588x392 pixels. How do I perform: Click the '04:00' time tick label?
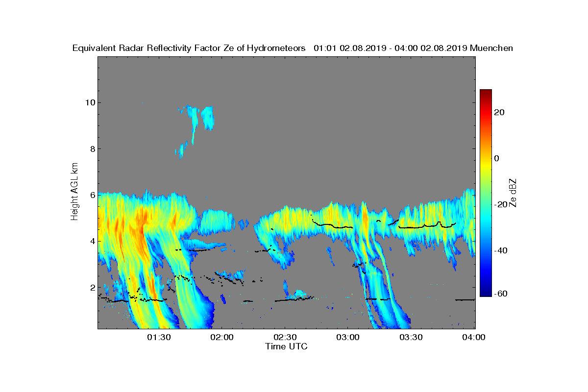click(474, 337)
